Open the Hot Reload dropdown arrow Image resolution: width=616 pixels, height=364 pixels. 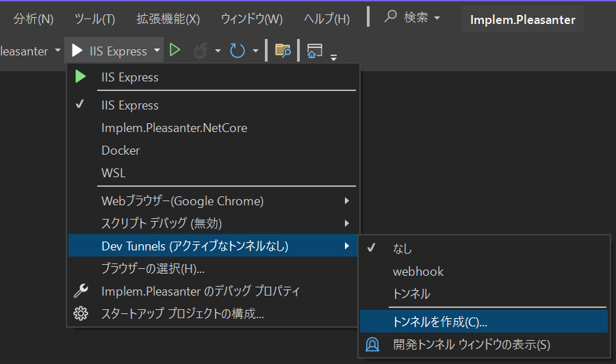[218, 51]
